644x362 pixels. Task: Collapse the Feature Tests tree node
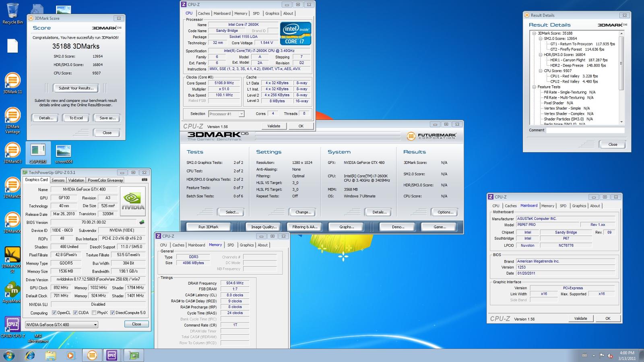(x=534, y=87)
